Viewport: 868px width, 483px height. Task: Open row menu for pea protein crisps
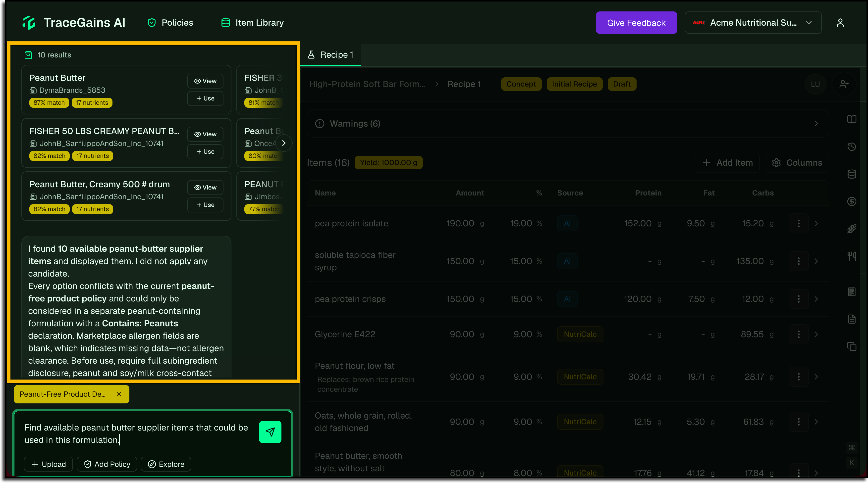coord(799,299)
